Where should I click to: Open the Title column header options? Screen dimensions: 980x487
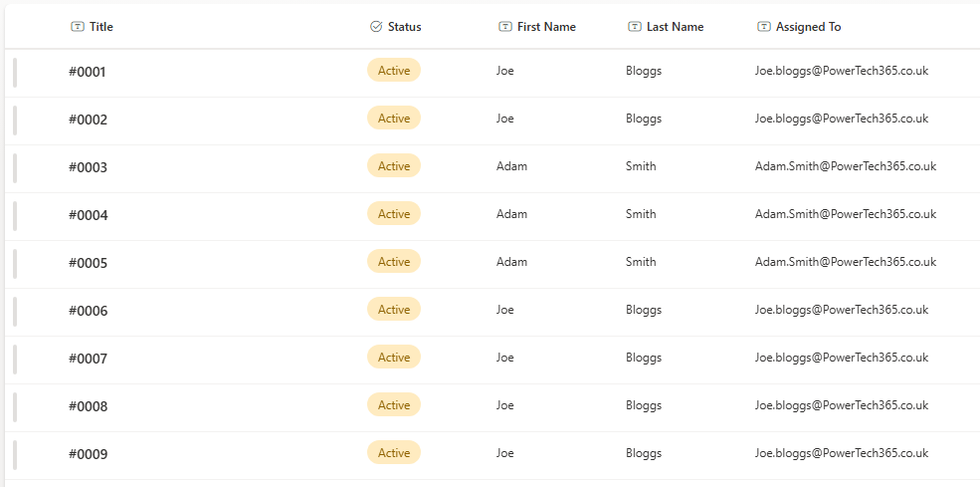click(100, 27)
